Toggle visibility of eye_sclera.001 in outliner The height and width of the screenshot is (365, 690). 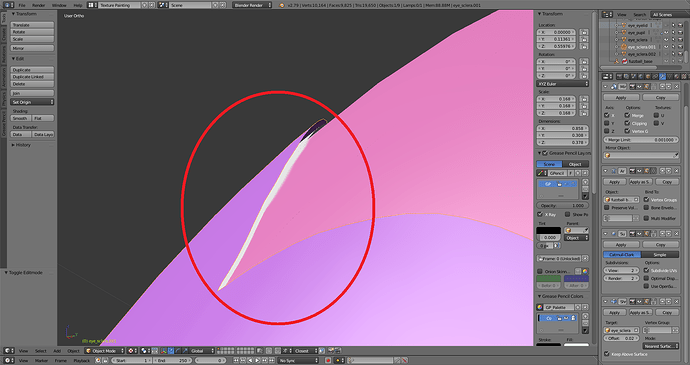pyautogui.click(x=666, y=47)
